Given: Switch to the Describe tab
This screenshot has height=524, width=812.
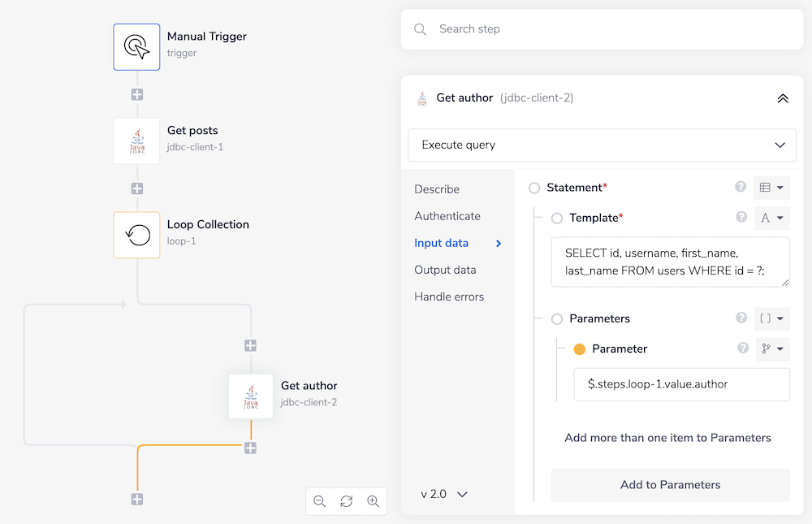Looking at the screenshot, I should 437,189.
